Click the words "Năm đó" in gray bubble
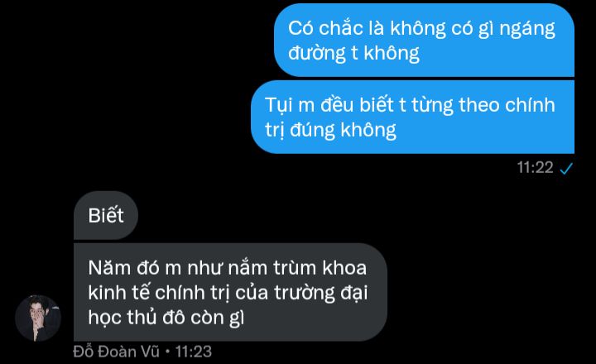 coord(123,268)
